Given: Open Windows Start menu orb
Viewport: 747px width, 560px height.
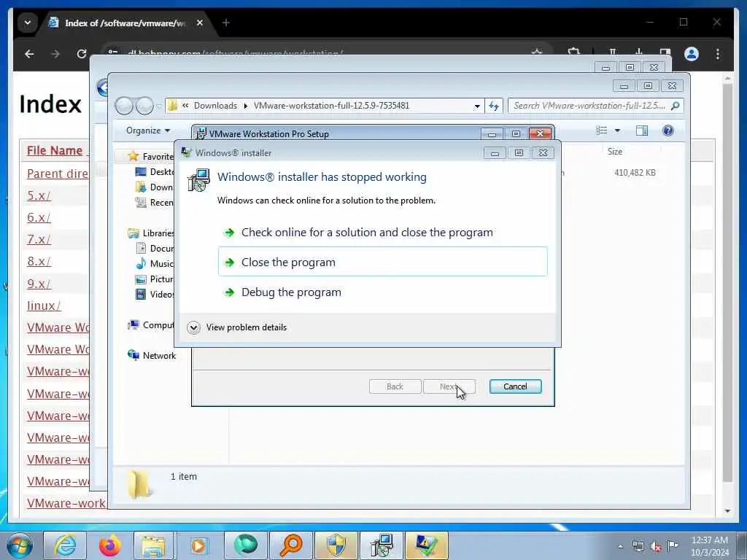Looking at the screenshot, I should tap(19, 545).
